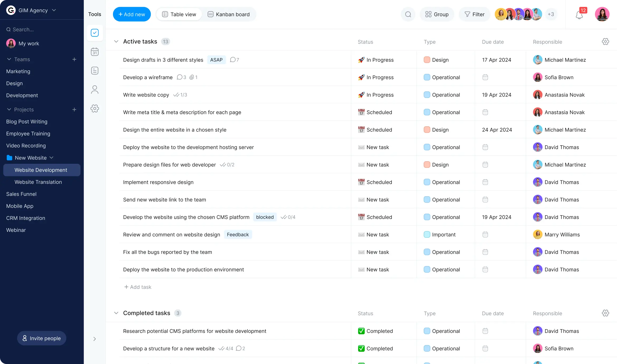Viewport: 617px width, 364px height.
Task: Click the Feedback tag on Review task
Action: 238,234
